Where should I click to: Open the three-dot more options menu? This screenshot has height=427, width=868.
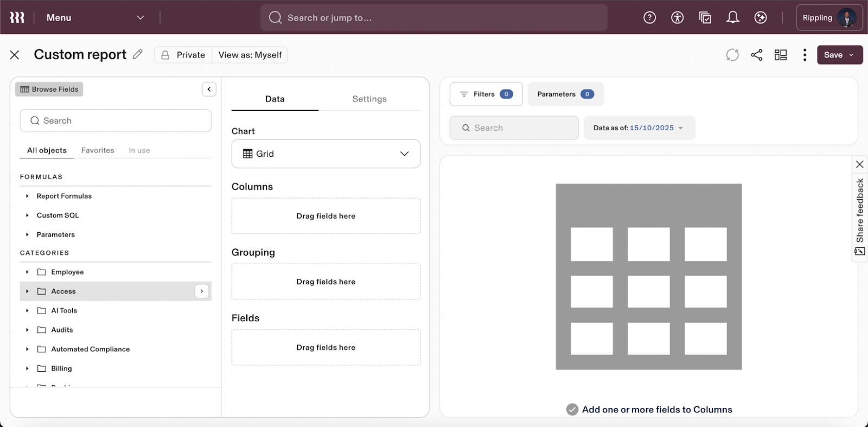click(x=805, y=55)
